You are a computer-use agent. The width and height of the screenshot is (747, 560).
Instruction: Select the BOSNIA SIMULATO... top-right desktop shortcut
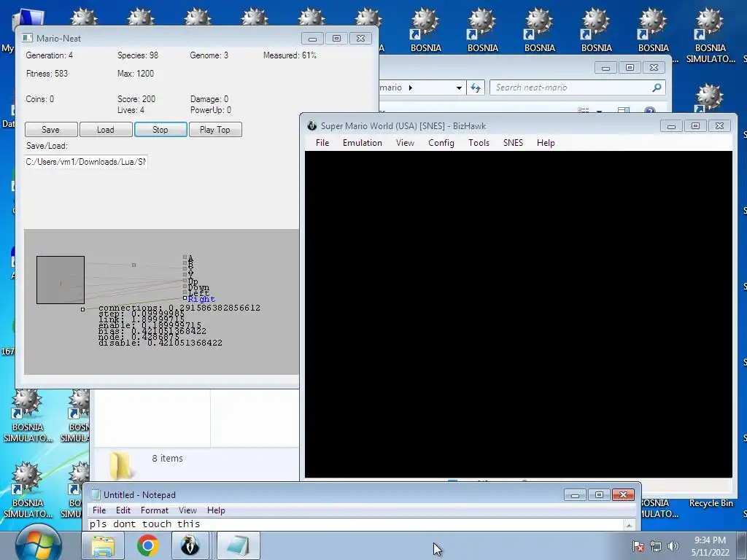[x=710, y=36]
